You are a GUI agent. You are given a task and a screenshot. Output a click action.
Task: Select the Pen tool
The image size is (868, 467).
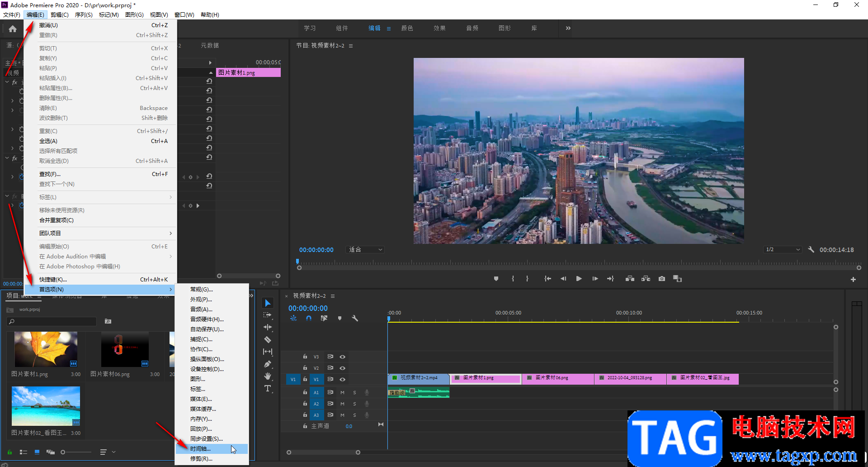click(268, 364)
